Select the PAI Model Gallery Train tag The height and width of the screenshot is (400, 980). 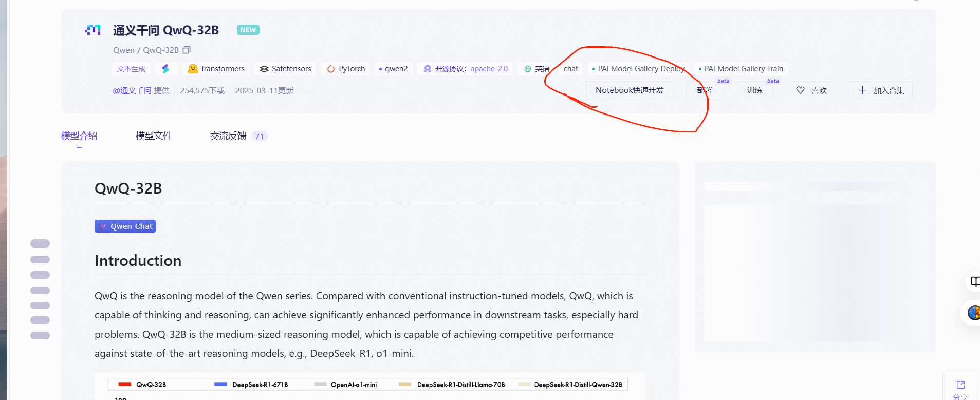point(741,69)
